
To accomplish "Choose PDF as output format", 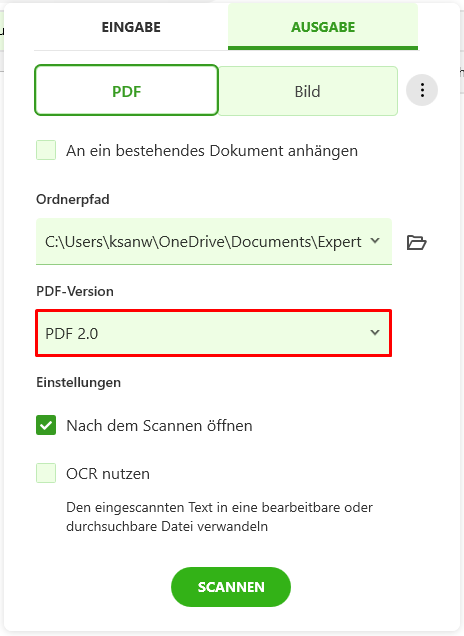I will (127, 90).
